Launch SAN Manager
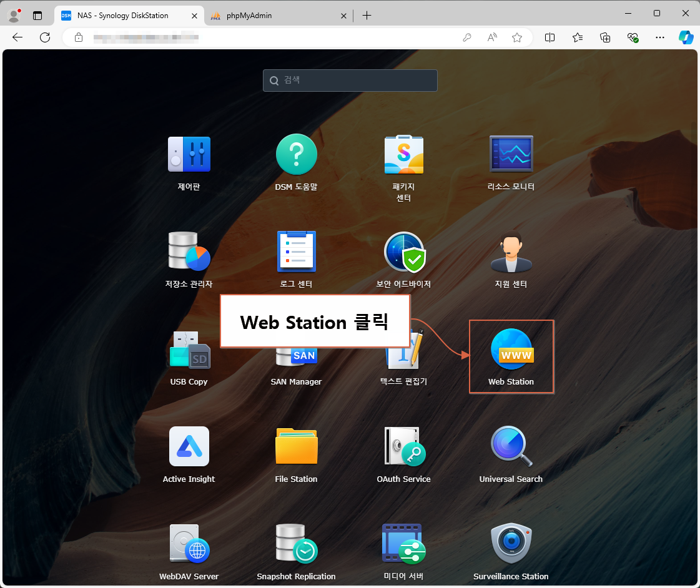Image resolution: width=700 pixels, height=588 pixels. [297, 358]
